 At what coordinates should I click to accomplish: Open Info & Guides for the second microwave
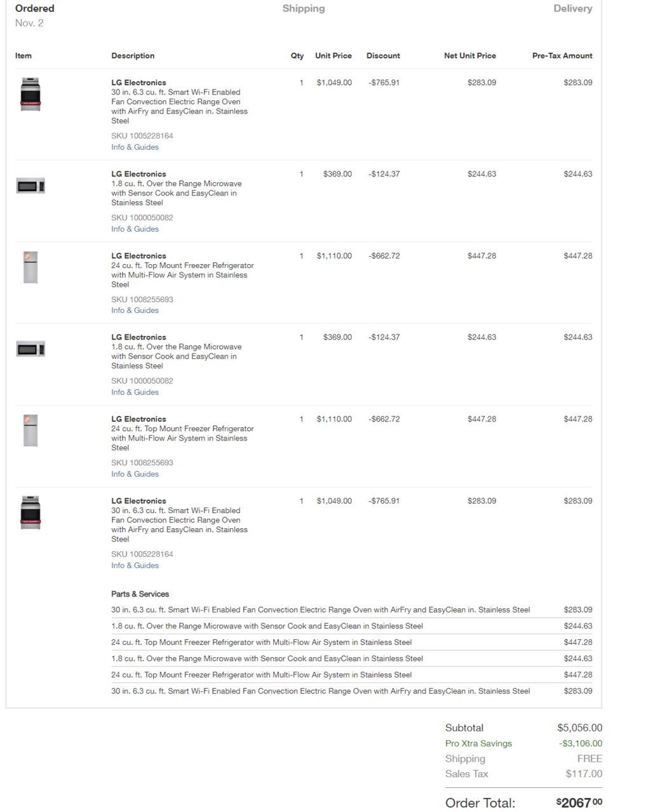pyautogui.click(x=135, y=392)
